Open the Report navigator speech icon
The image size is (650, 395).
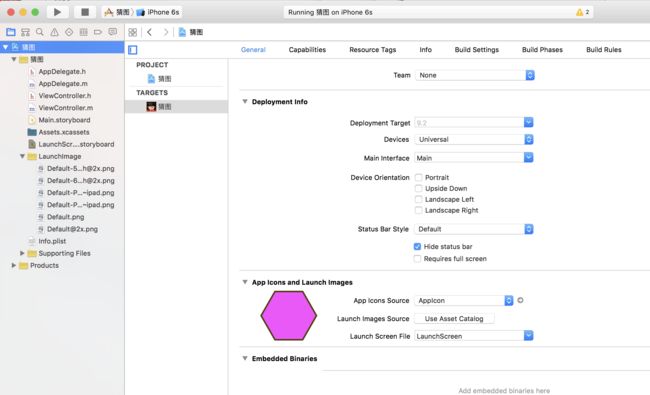point(112,32)
